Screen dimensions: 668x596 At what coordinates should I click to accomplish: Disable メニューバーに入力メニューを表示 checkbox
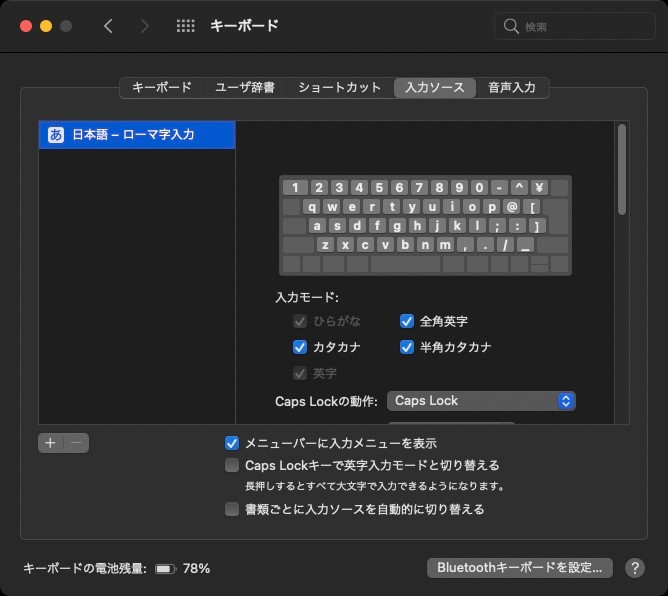tap(232, 443)
